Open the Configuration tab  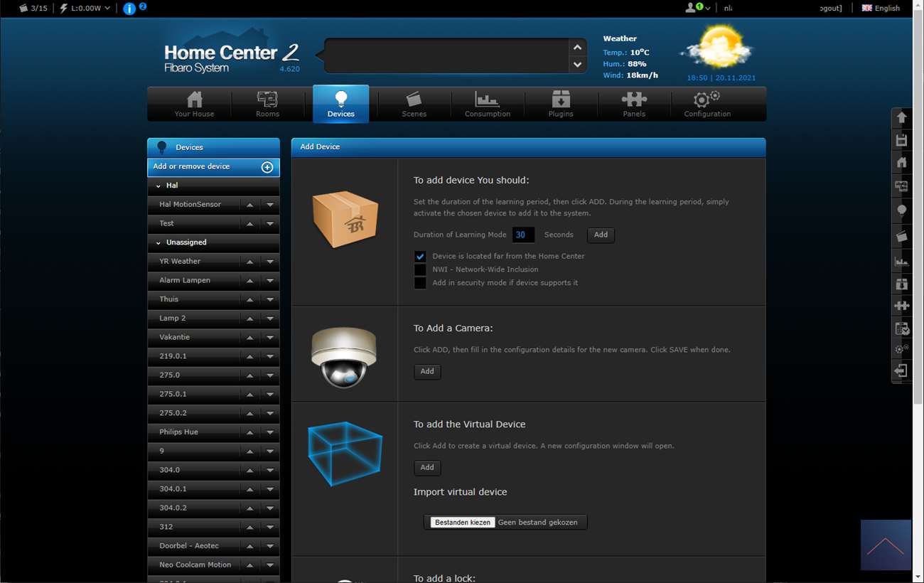click(x=707, y=105)
